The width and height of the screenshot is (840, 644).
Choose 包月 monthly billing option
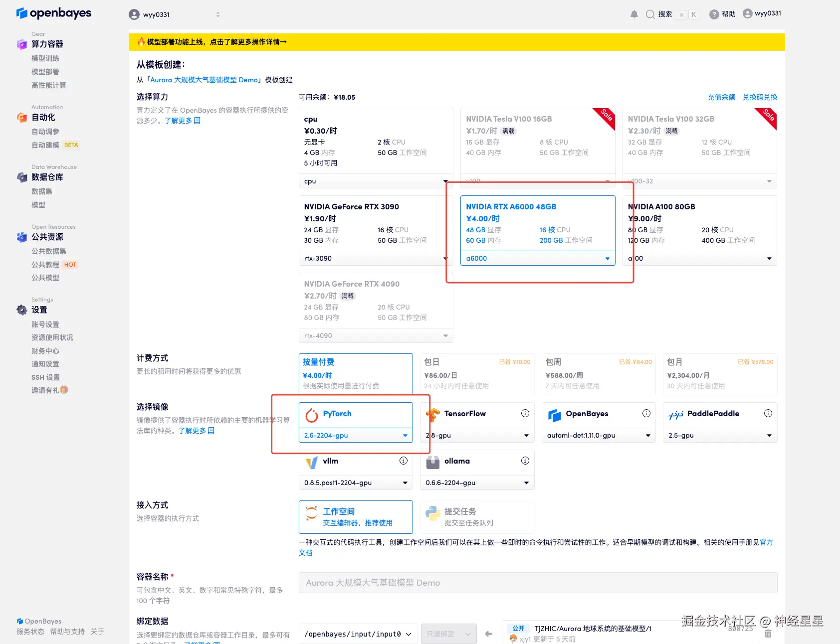pyautogui.click(x=720, y=374)
